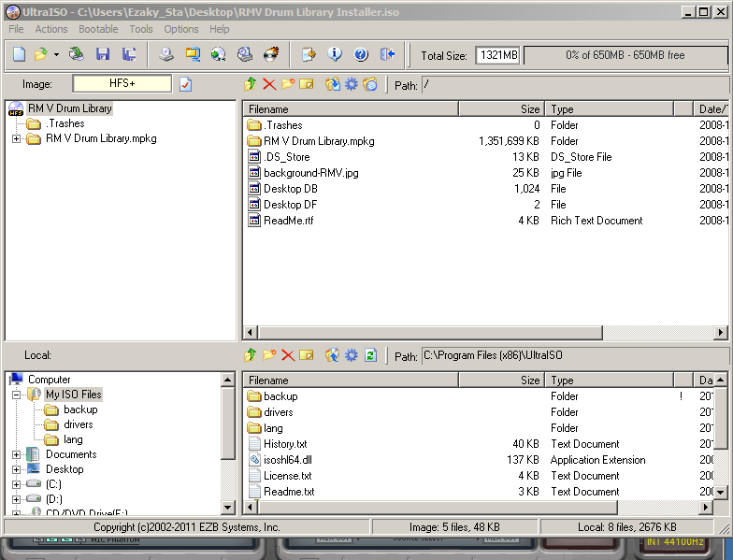Click the red Delete icon in image toolbar
Viewport: 733px width, 560px height.
269,84
